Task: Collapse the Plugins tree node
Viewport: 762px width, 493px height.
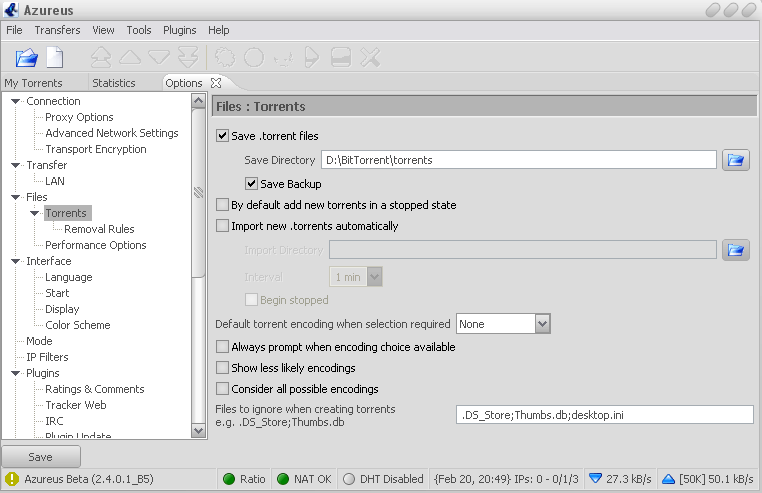Action: coord(16,373)
